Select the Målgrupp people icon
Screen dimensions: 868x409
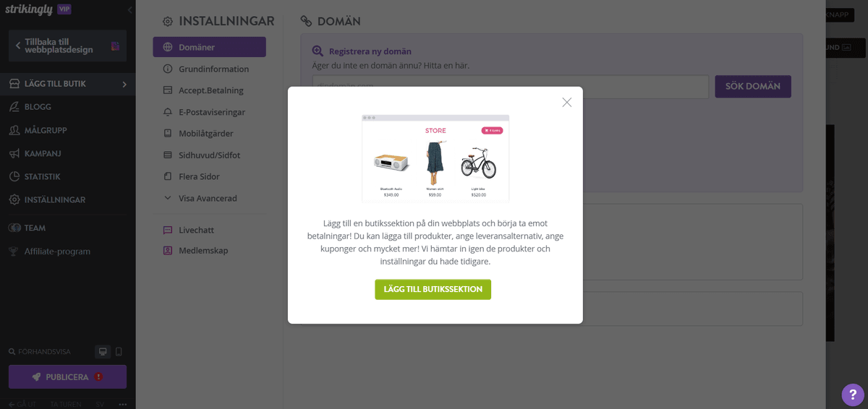pos(14,131)
